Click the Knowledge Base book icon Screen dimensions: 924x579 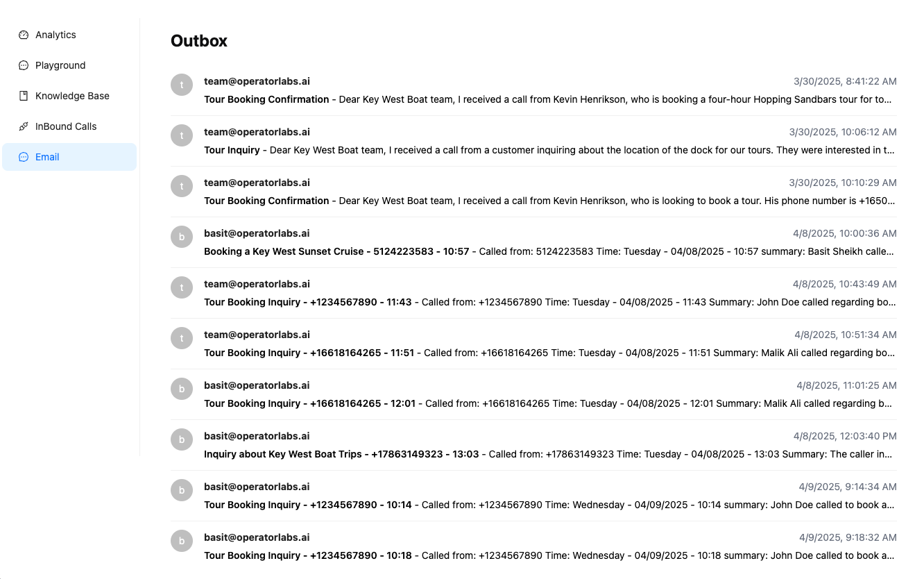24,95
